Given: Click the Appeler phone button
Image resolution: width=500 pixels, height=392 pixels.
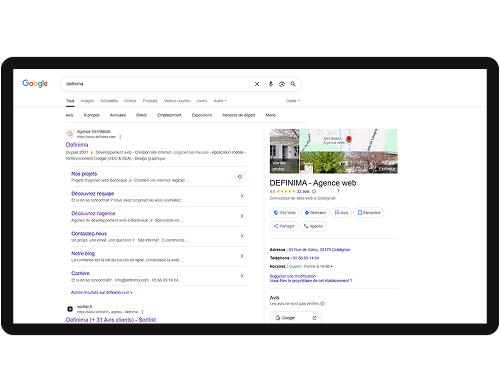Looking at the screenshot, I should click(x=313, y=226).
